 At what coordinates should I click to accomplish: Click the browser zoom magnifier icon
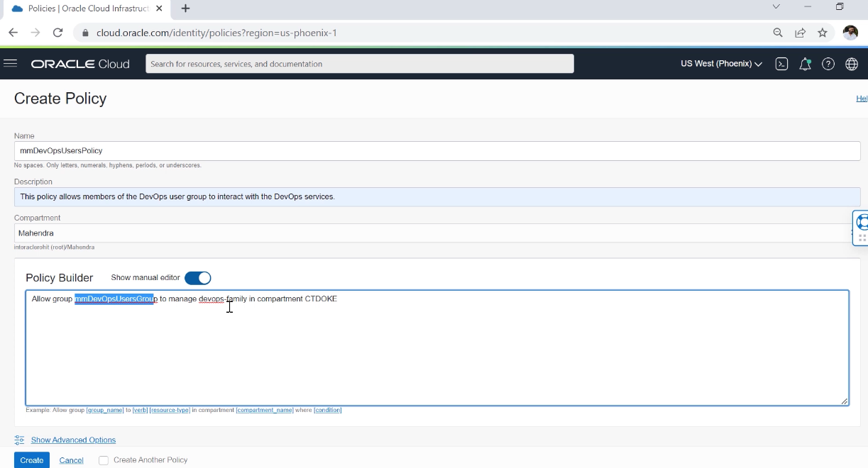[778, 33]
